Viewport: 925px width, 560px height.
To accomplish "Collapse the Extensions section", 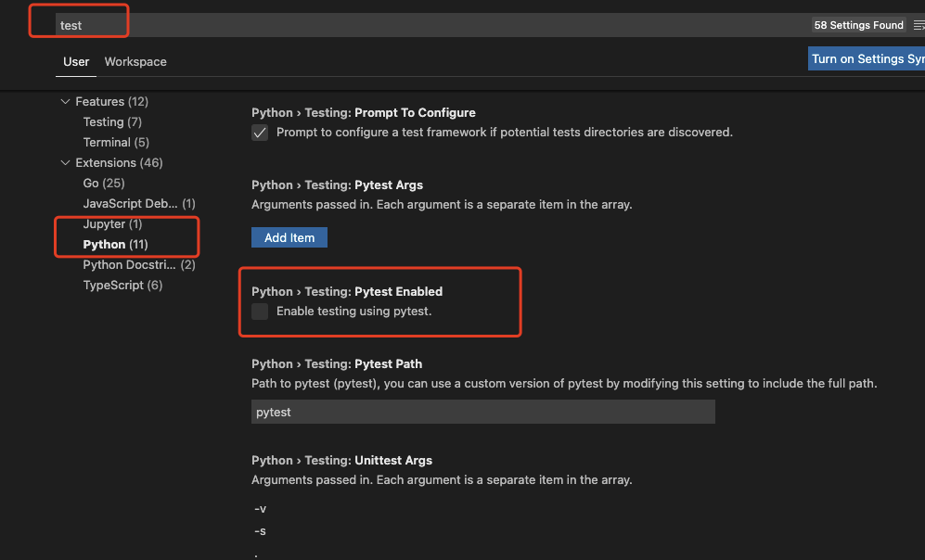I will (x=65, y=162).
